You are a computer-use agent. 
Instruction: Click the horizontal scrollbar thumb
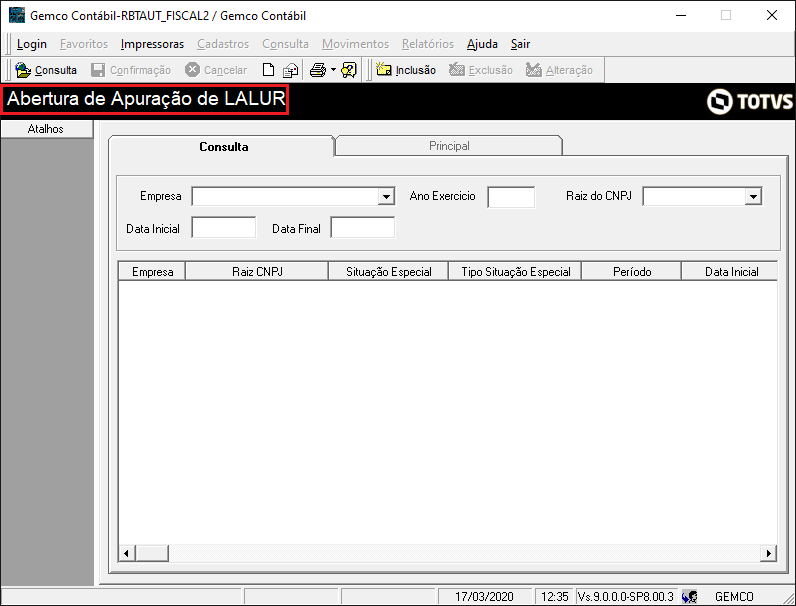click(x=152, y=553)
